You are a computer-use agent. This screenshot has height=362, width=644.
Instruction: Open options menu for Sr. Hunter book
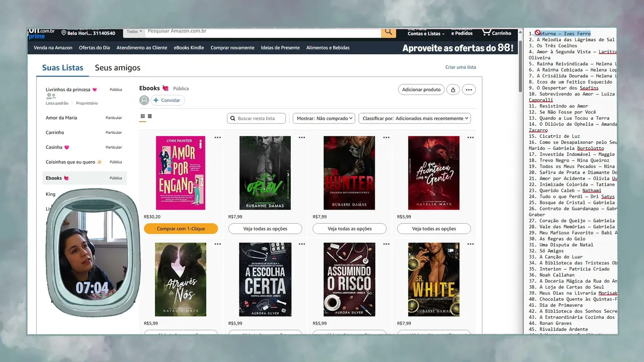tap(386, 137)
